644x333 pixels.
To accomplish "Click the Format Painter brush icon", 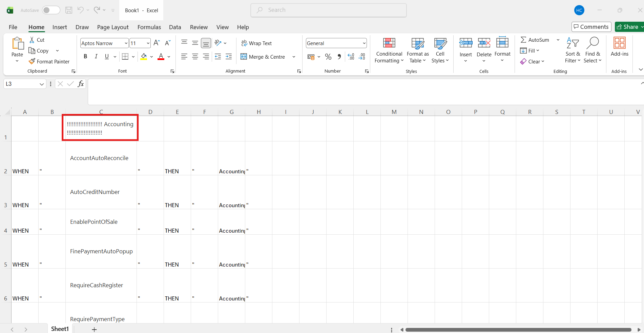I will coord(32,61).
